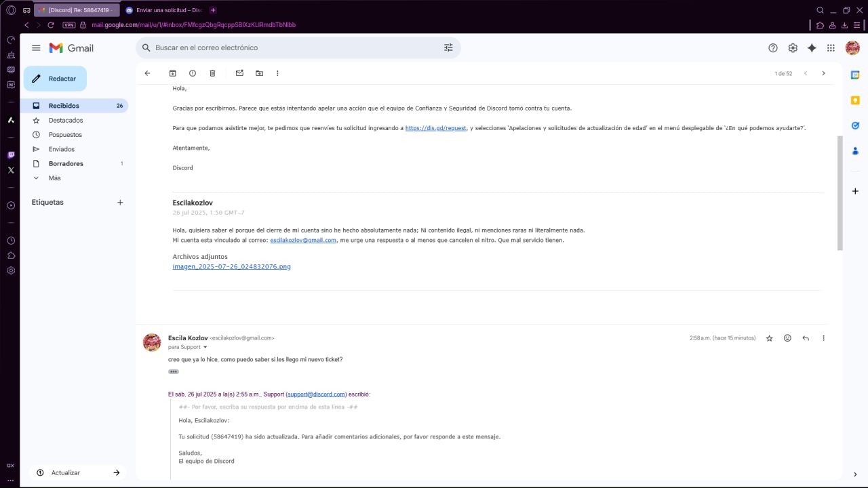
Task: Archive this conversation
Action: pos(172,73)
